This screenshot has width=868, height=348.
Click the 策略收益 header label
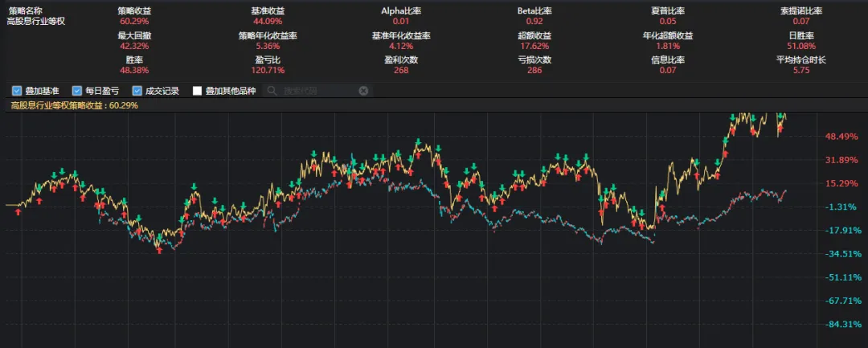coord(133,11)
